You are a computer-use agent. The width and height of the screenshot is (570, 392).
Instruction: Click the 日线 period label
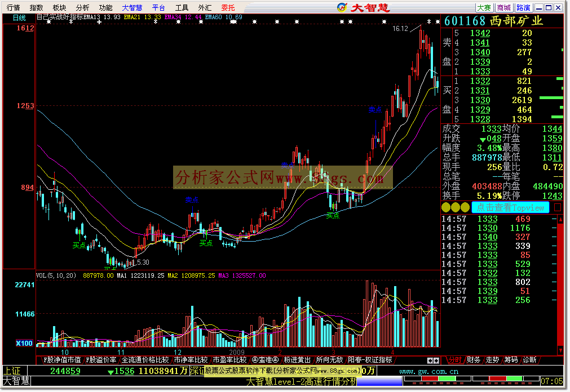click(19, 18)
